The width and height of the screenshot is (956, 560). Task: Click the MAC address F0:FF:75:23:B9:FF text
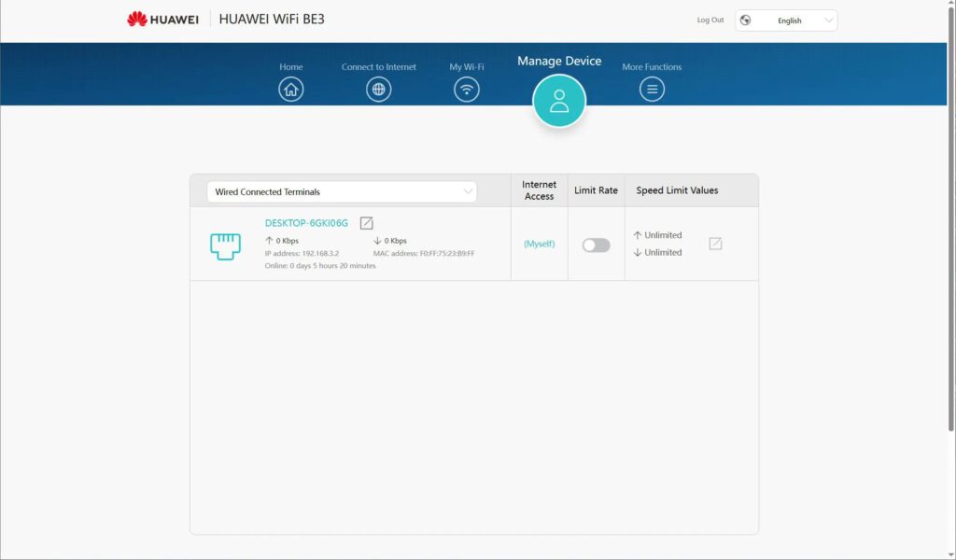click(x=424, y=254)
